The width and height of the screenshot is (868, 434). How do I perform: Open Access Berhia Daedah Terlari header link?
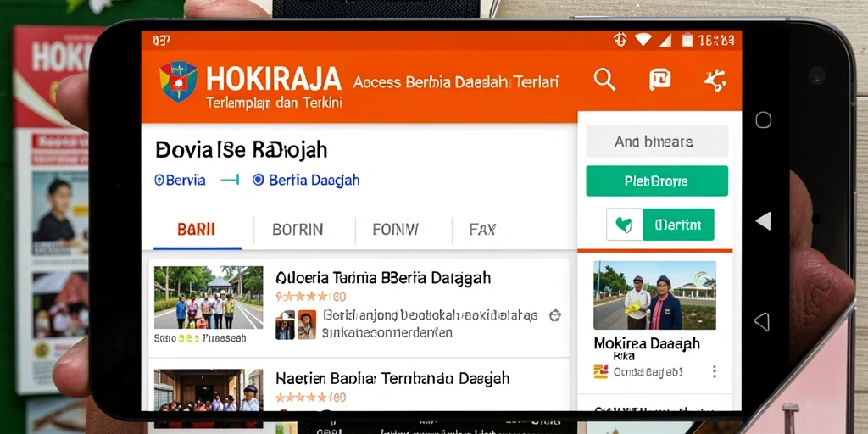click(455, 82)
